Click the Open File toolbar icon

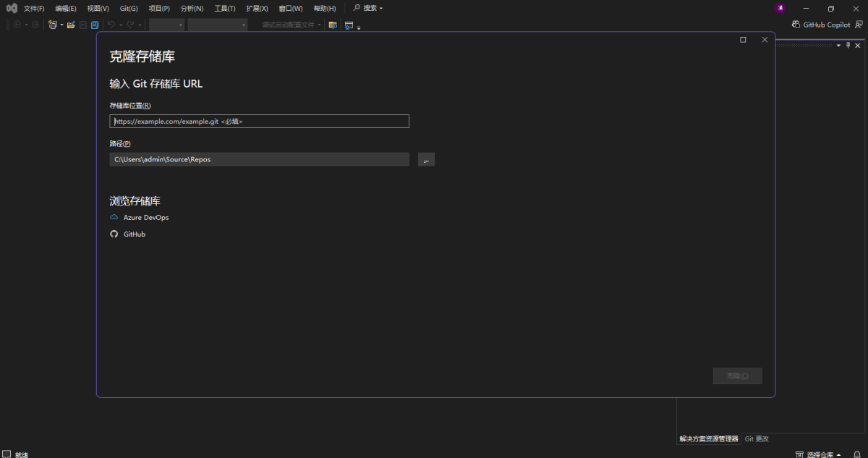tap(70, 24)
